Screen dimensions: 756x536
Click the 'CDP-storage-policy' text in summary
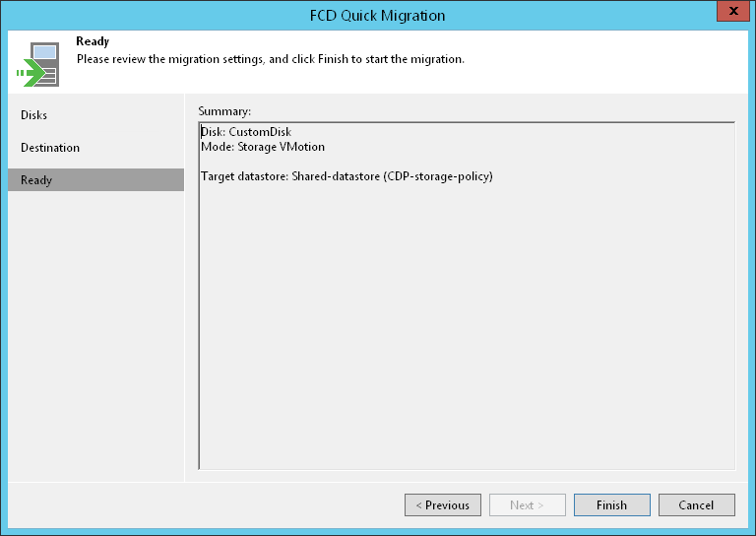tap(441, 176)
